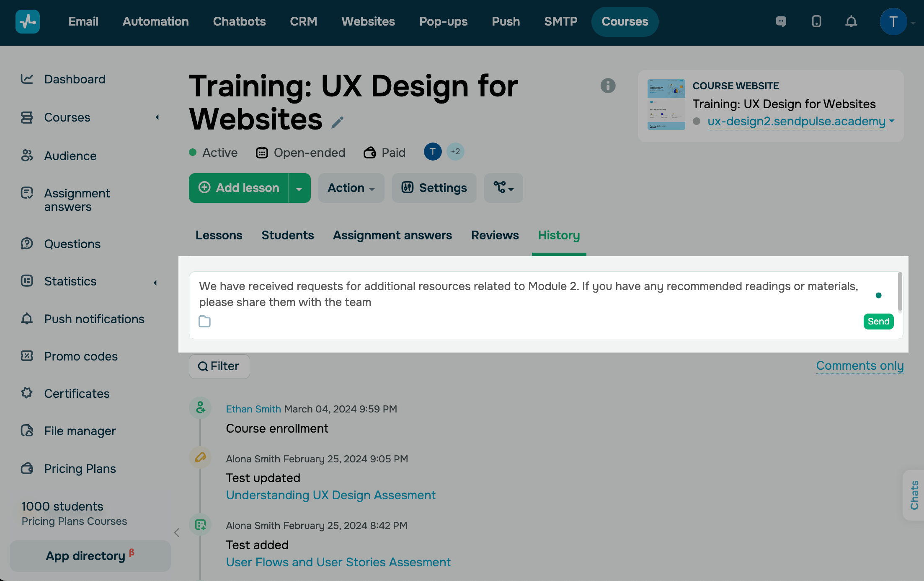This screenshot has height=581, width=924.
Task: Click the Filter button
Action: [x=219, y=366]
